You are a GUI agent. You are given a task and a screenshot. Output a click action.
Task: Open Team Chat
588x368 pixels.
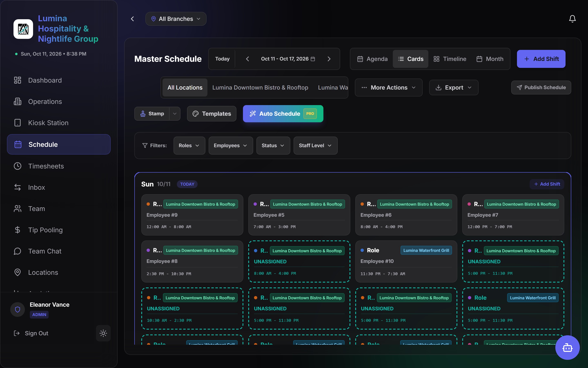[59, 251]
